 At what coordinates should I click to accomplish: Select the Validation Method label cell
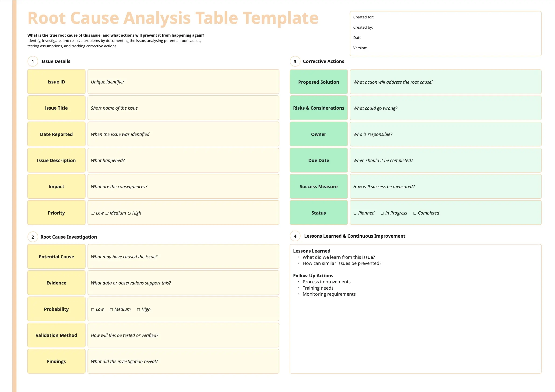[56, 335]
